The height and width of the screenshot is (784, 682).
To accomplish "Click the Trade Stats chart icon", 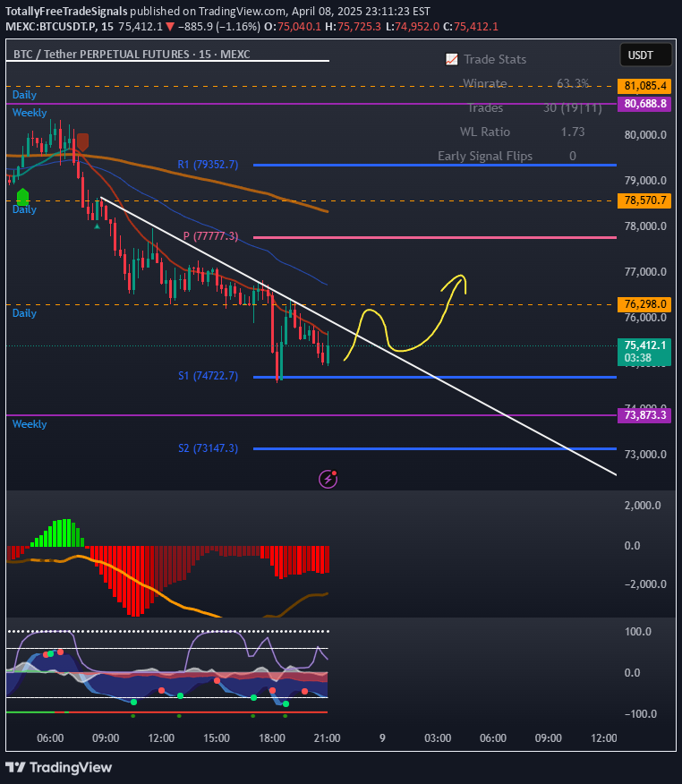I will 451,59.
